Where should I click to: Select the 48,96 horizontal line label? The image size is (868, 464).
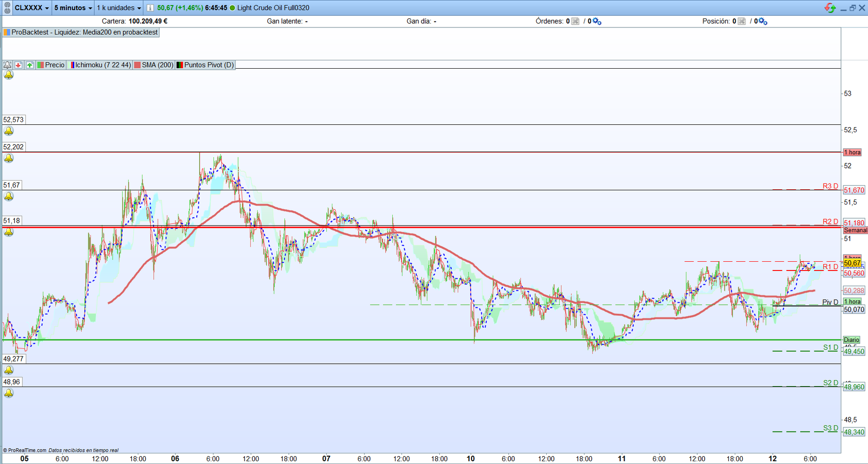[12, 382]
